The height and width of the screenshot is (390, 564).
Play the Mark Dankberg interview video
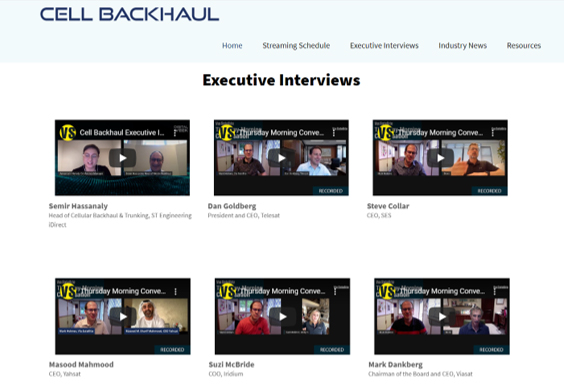click(442, 317)
